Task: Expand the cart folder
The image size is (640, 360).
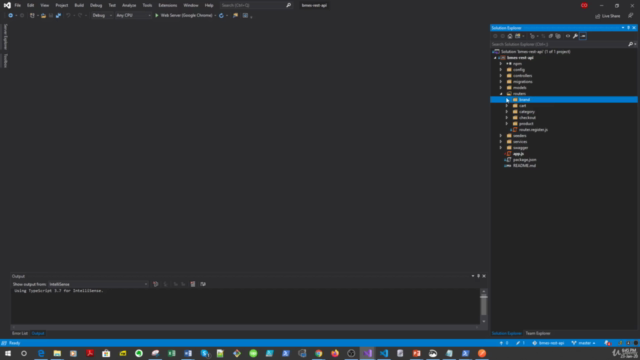Action: 507,106
